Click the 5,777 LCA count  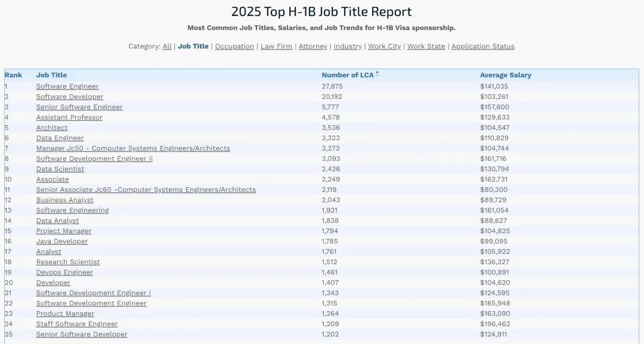330,107
